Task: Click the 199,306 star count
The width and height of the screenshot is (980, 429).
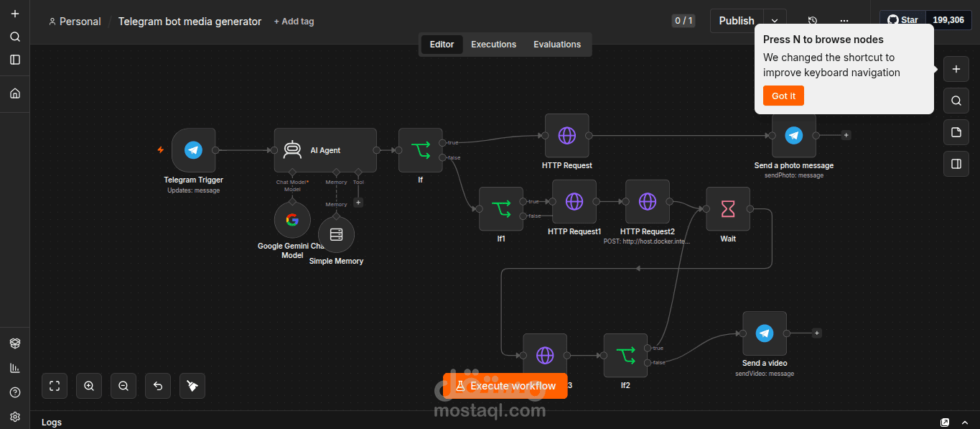Action: [x=948, y=20]
